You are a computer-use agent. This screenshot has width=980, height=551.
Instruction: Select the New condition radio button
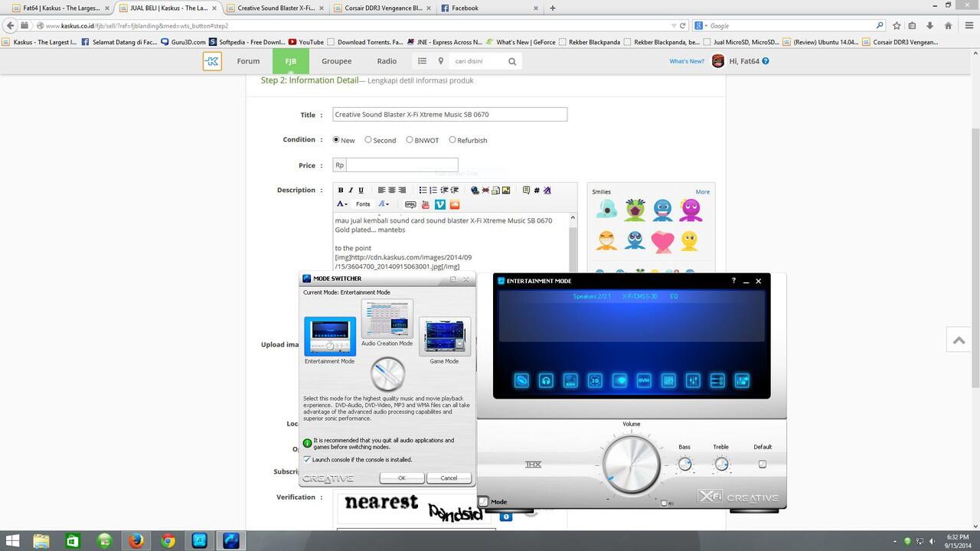click(x=336, y=140)
